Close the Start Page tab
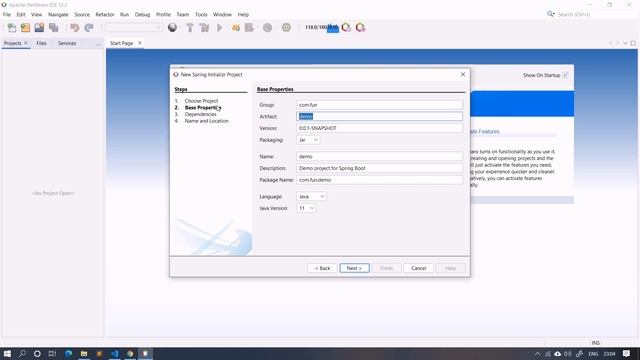This screenshot has width=640, height=360. [x=140, y=43]
